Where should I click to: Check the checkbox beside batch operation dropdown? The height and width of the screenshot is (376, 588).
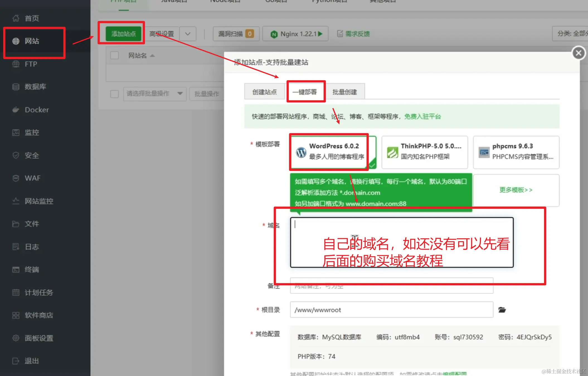[x=114, y=94]
